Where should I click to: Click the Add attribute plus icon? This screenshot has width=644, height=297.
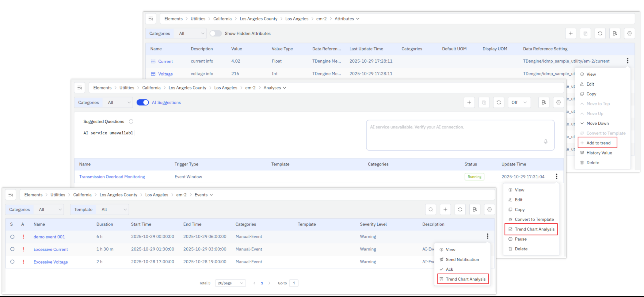point(570,33)
